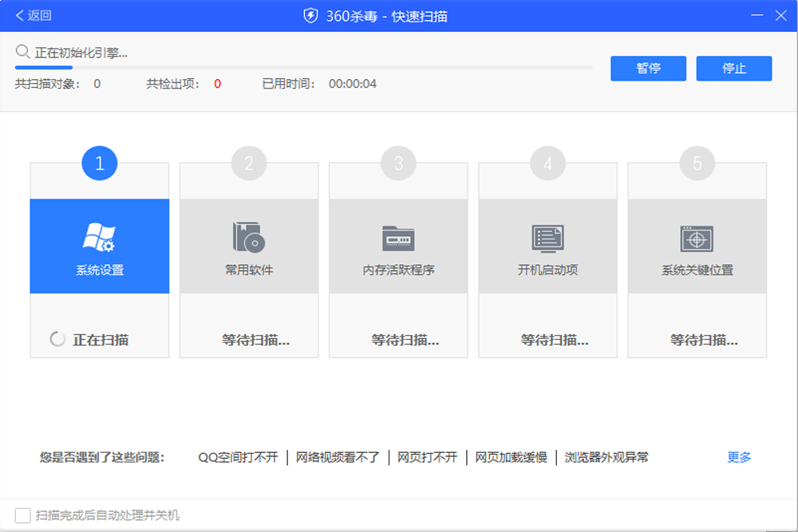Open the 网页打不开 help link
798x532 pixels.
pos(428,457)
